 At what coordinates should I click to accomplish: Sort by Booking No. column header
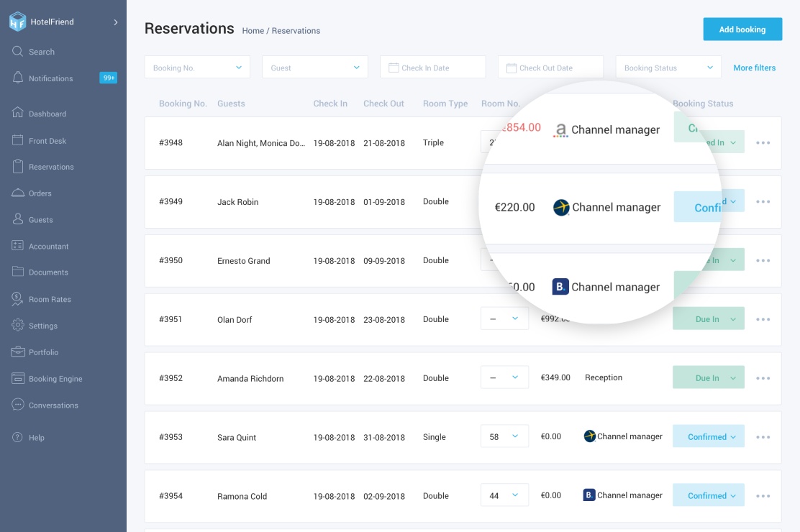(x=183, y=104)
